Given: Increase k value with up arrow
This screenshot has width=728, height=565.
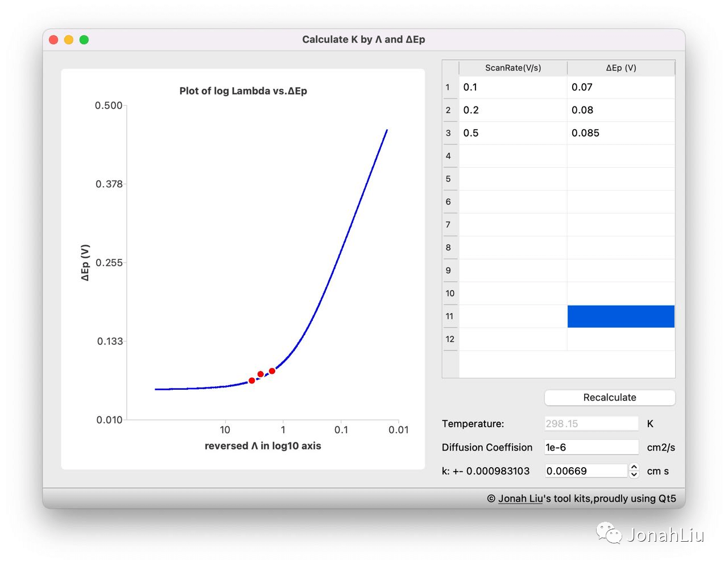Looking at the screenshot, I should 634,467.
